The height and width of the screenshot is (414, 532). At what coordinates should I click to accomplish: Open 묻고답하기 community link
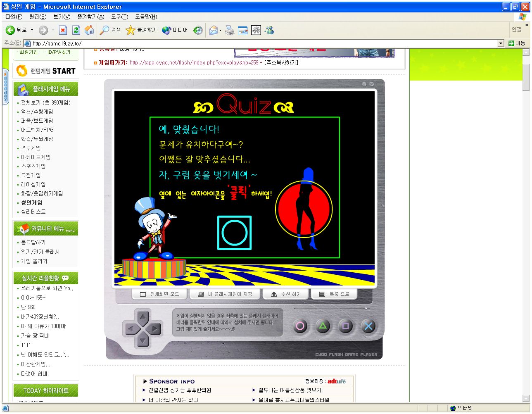click(x=33, y=242)
